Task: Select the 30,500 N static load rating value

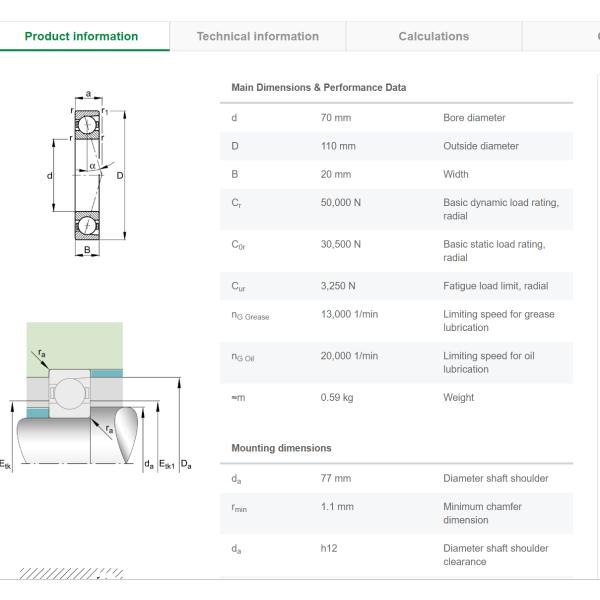Action: (x=341, y=244)
